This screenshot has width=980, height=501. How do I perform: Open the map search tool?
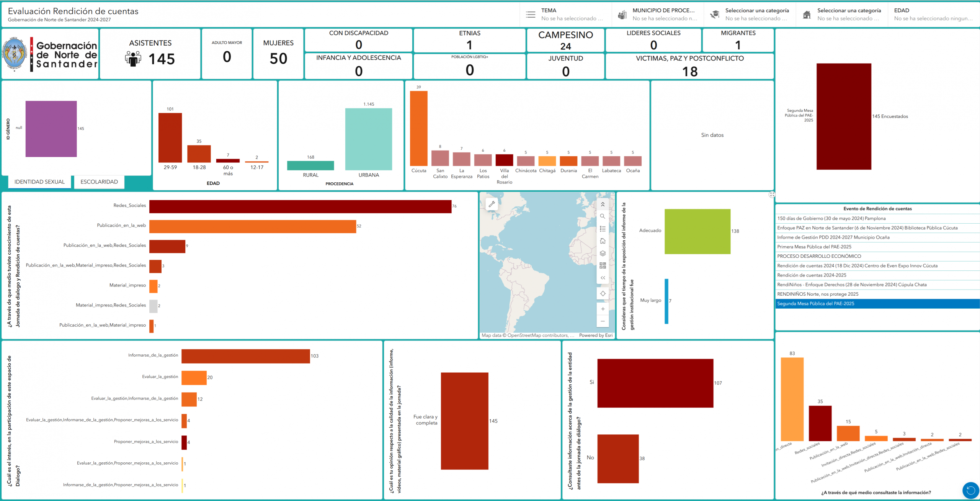603,216
